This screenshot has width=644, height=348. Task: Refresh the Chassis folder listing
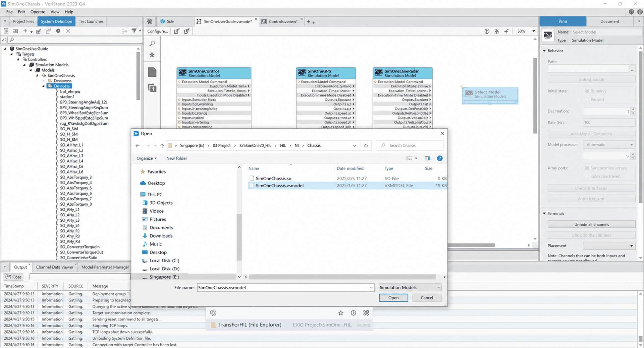point(366,146)
